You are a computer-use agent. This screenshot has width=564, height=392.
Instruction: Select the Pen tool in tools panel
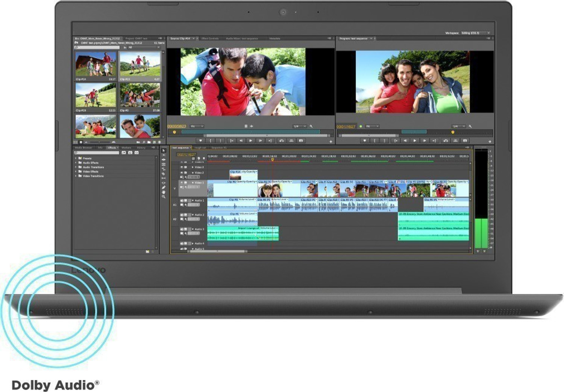[x=164, y=187]
